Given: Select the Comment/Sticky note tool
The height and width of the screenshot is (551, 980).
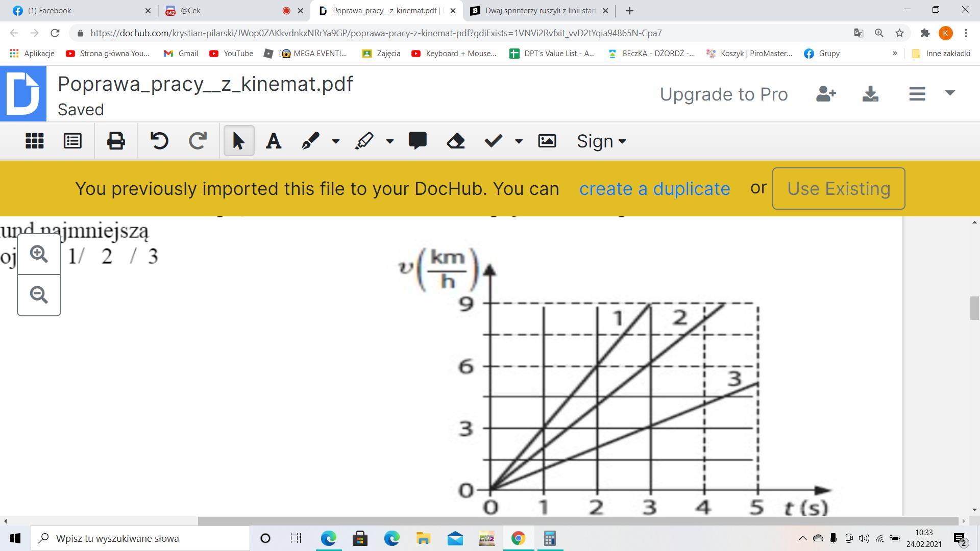Looking at the screenshot, I should pyautogui.click(x=418, y=141).
